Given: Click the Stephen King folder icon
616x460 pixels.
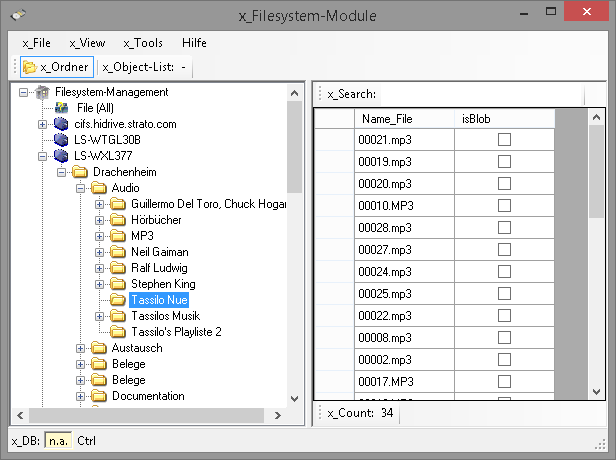Looking at the screenshot, I should 118,284.
